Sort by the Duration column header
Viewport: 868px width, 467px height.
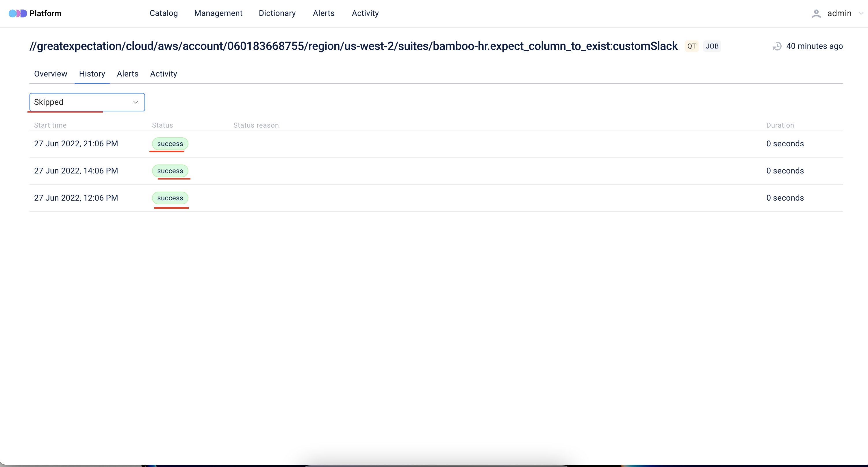pos(780,125)
